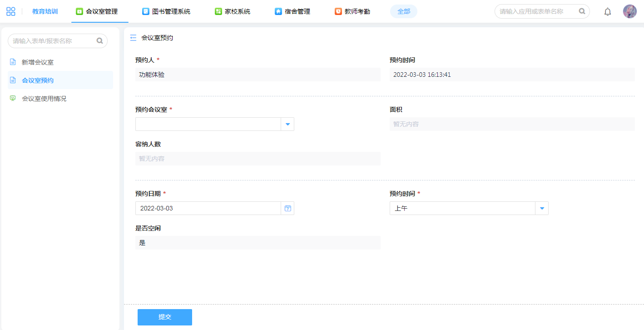Expand the 预约时间 上午 dropdown
644x330 pixels.
tap(542, 208)
